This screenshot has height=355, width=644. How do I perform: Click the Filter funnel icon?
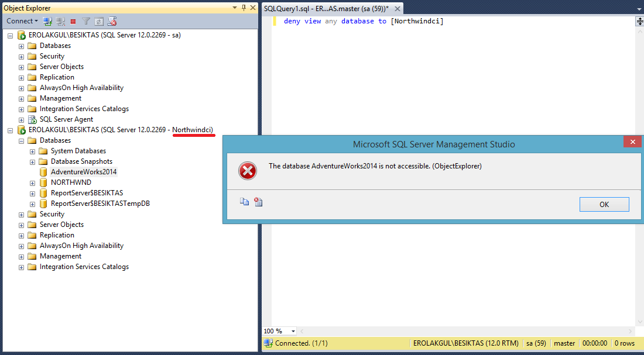[x=86, y=21]
